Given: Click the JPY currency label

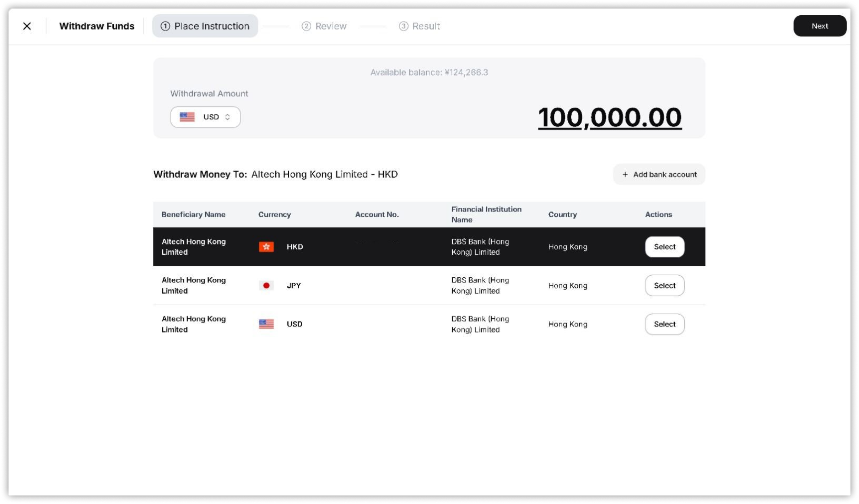Looking at the screenshot, I should click(x=293, y=286).
